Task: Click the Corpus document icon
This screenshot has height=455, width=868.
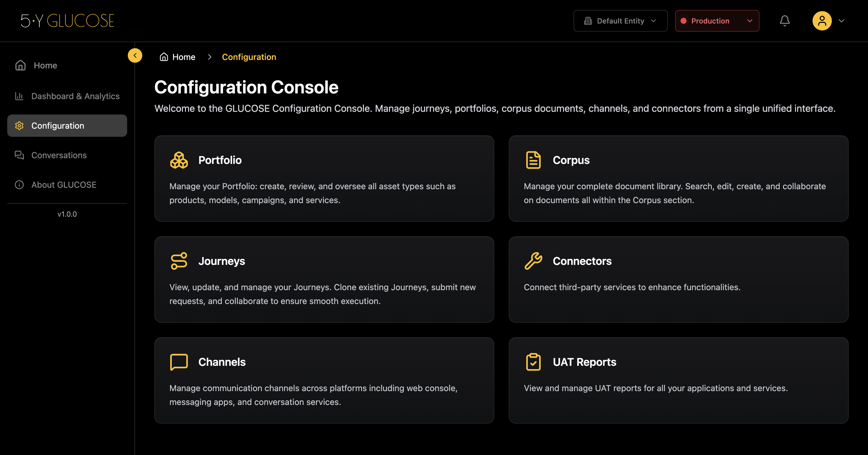Action: (533, 160)
